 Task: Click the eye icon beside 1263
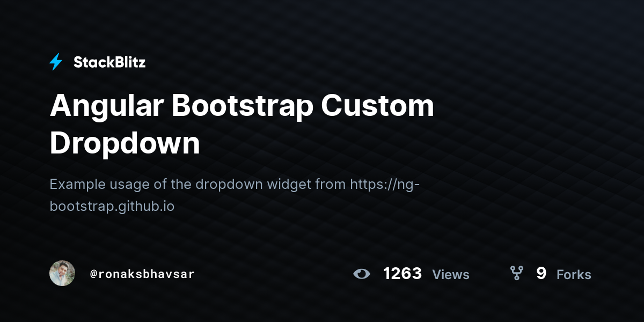(x=362, y=274)
